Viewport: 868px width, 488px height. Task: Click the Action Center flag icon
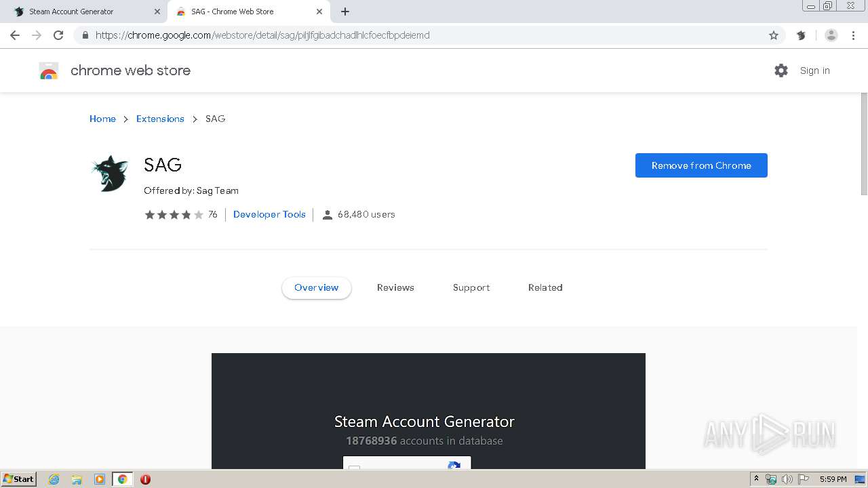click(x=804, y=479)
